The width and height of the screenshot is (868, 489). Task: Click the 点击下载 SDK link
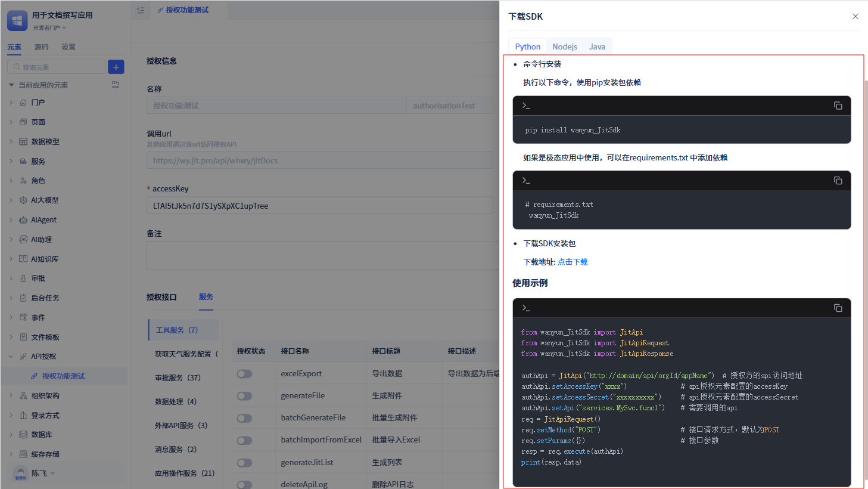point(573,262)
